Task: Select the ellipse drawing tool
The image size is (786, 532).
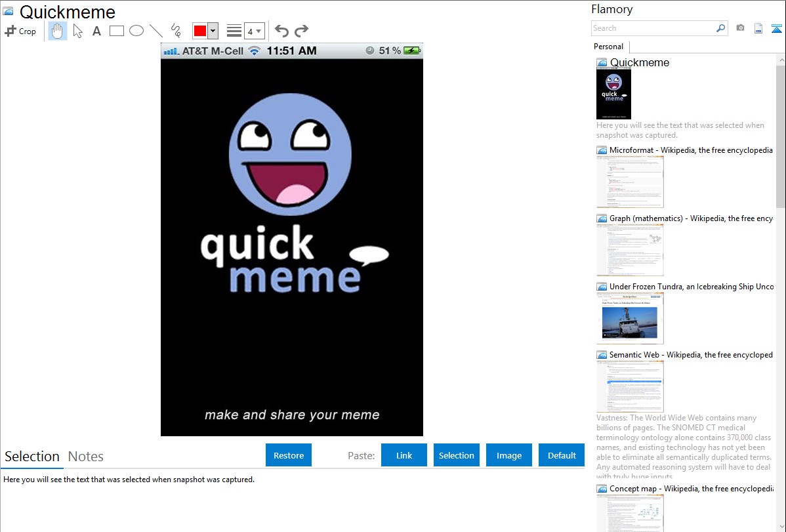Action: (136, 31)
